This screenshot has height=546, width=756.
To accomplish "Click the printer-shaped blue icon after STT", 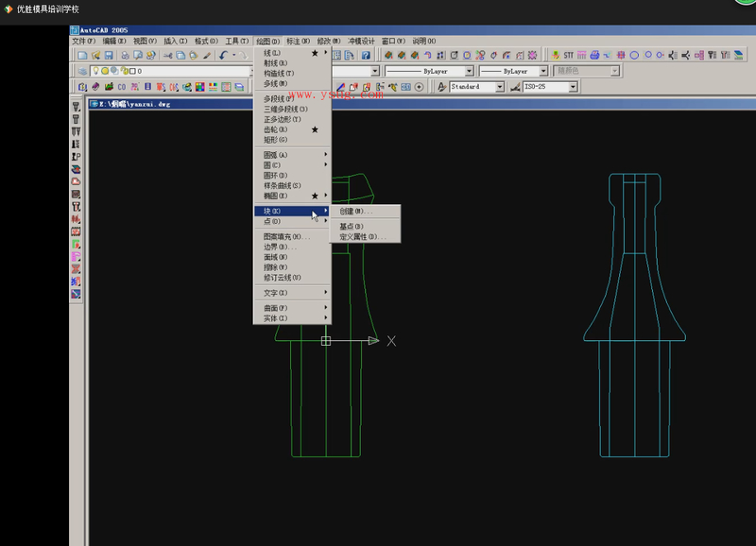I will (594, 55).
